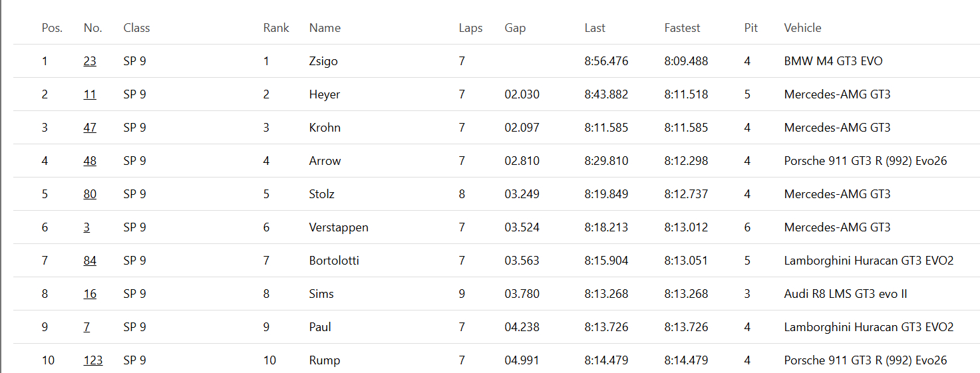
Task: Select car number 16 link
Action: tap(90, 294)
